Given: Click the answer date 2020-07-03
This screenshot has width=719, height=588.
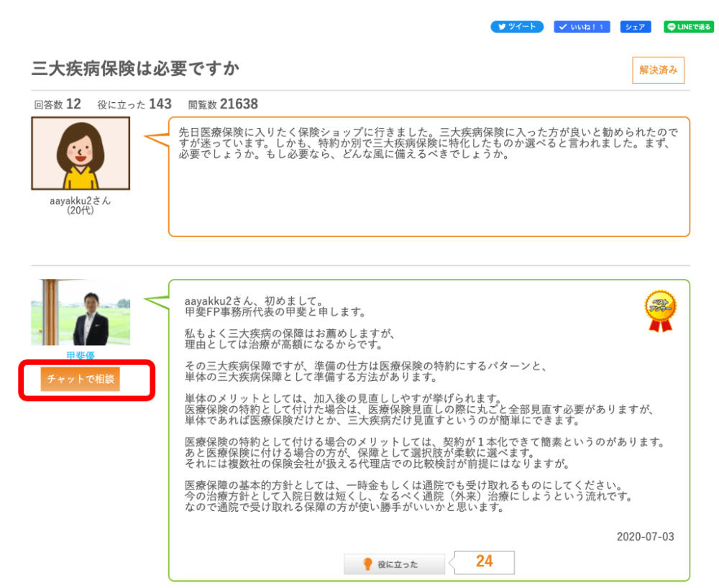Looking at the screenshot, I should [x=645, y=537].
